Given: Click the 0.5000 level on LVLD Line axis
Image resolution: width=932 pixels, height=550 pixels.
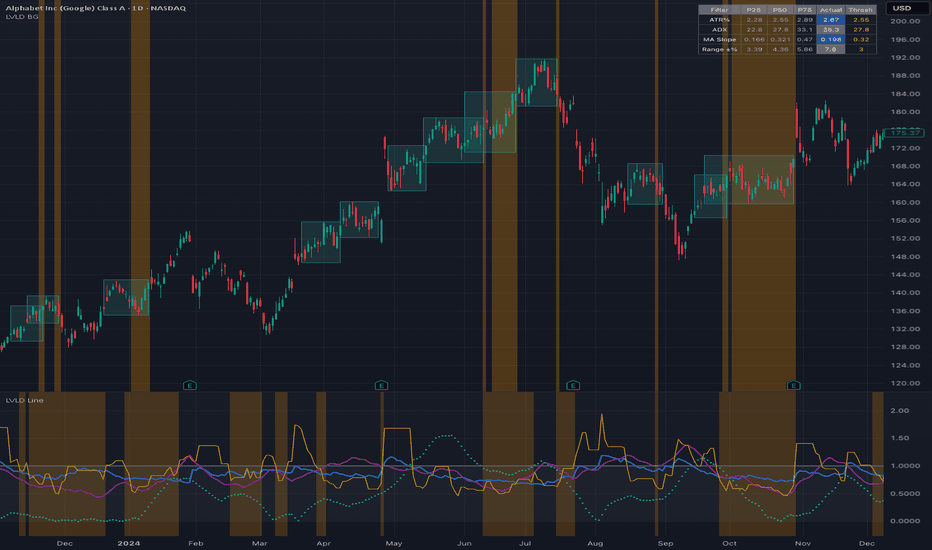Looking at the screenshot, I should coord(905,494).
